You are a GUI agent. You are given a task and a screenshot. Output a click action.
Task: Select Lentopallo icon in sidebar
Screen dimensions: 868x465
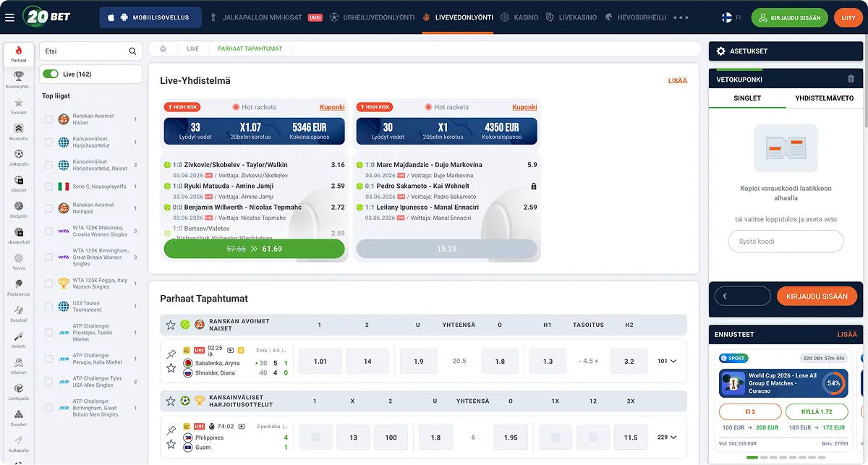[x=19, y=393]
